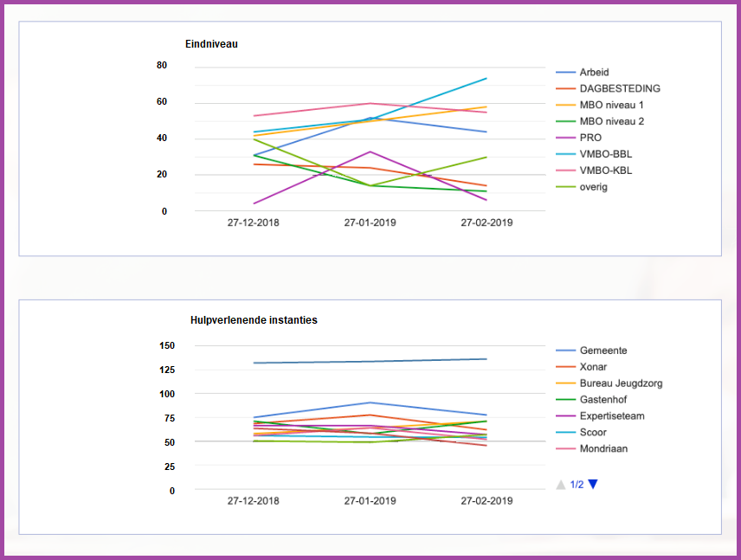Select PRO legend entry
The width and height of the screenshot is (741, 560).
click(590, 138)
